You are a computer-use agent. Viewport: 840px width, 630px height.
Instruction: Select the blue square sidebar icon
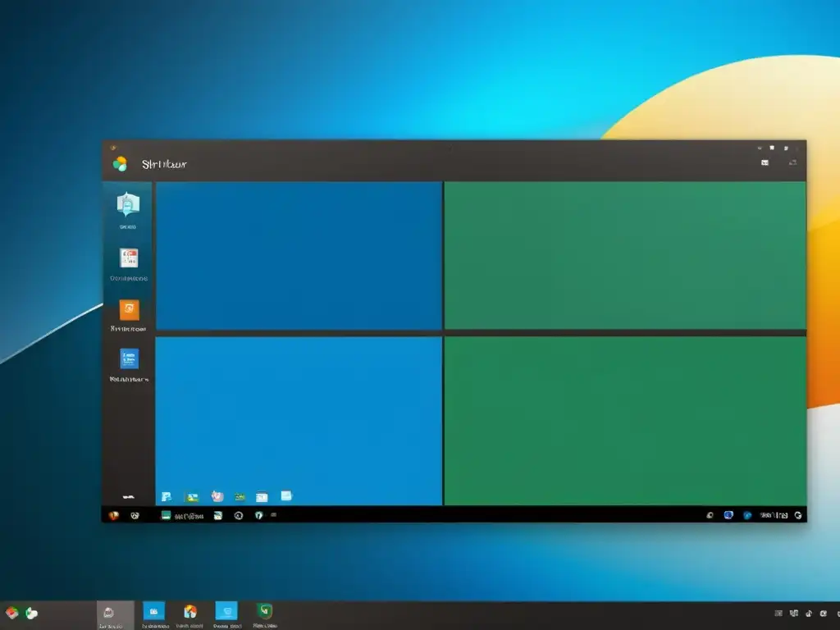point(129,358)
